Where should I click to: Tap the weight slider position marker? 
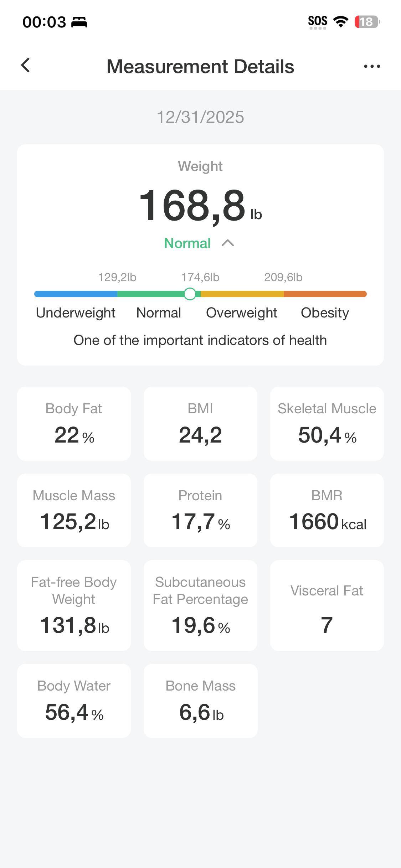[x=190, y=294]
